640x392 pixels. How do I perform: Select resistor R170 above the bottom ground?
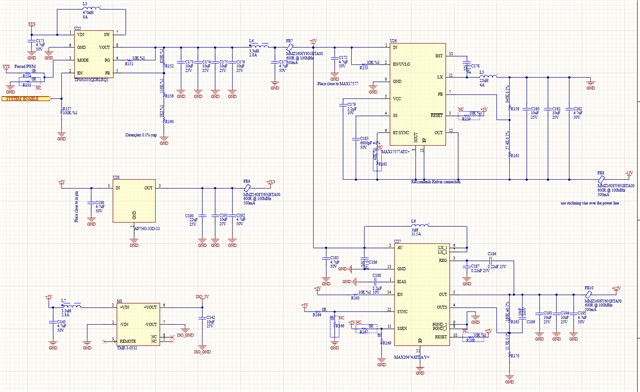click(x=509, y=354)
